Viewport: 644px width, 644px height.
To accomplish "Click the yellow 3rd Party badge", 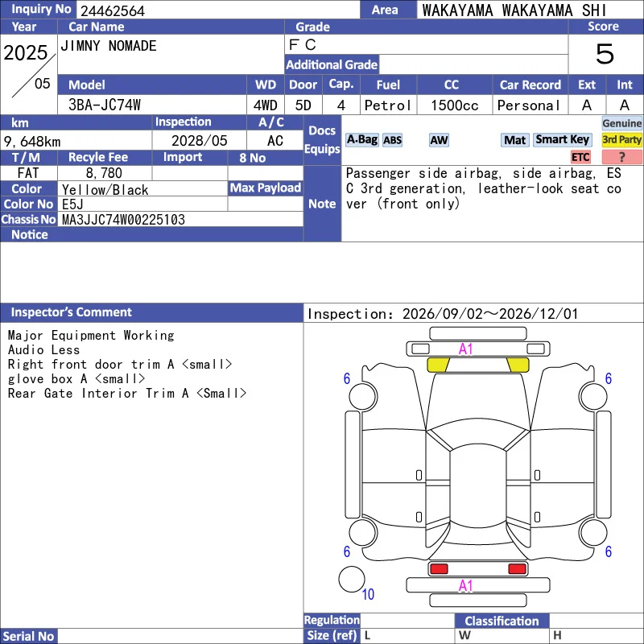I will click(621, 139).
